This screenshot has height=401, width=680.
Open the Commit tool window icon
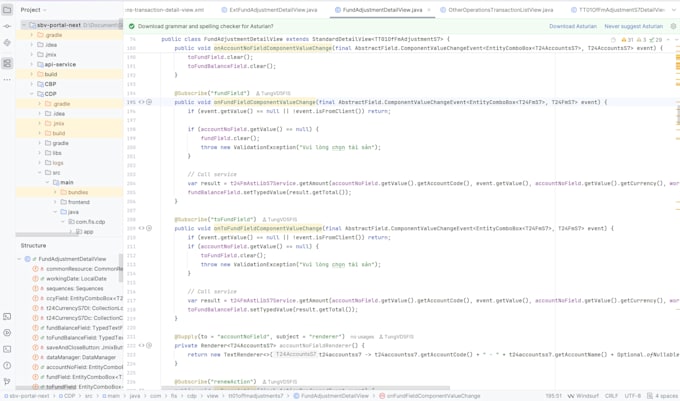(x=7, y=26)
